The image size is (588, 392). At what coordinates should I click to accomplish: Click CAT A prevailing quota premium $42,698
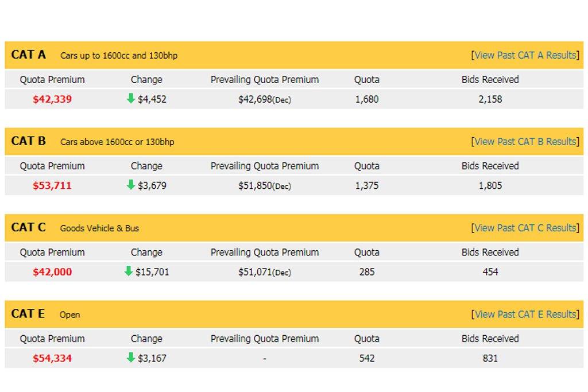click(255, 99)
